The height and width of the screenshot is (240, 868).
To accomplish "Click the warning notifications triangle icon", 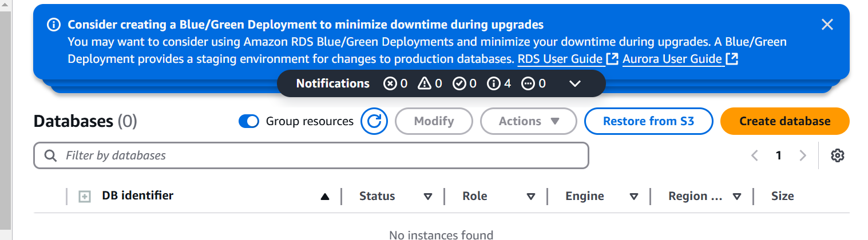I will (x=424, y=83).
